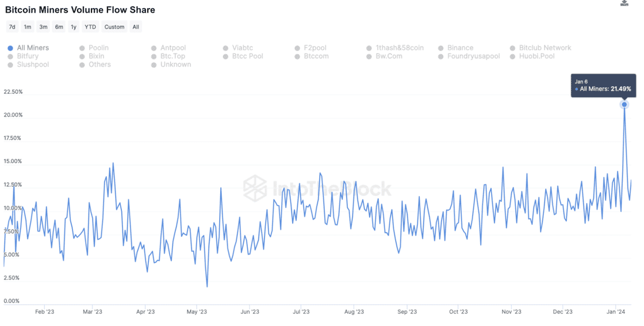
Task: Select the YTD range option
Action: (90, 26)
